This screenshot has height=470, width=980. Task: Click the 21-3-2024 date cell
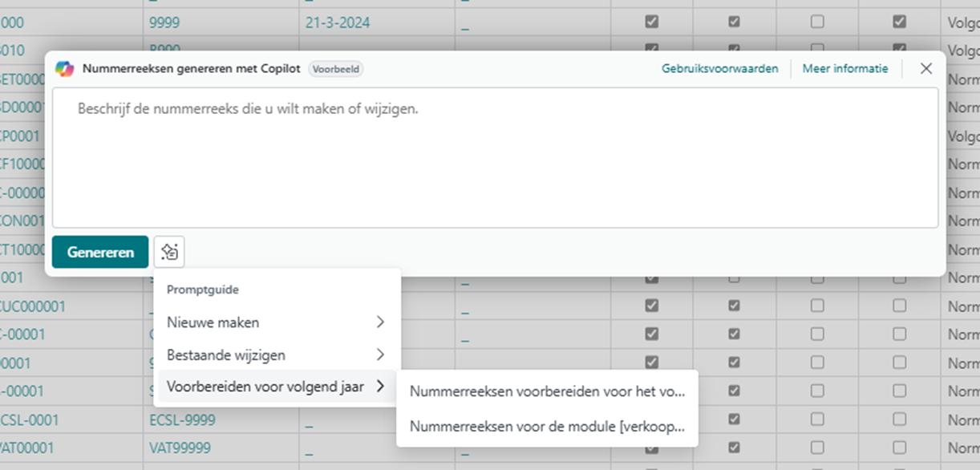pos(338,22)
